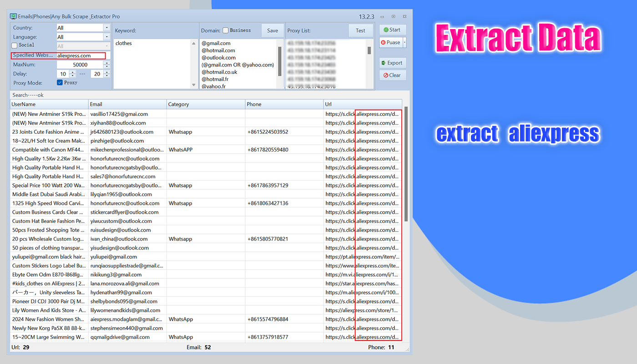Select email sales7@honorfuturecnc.com
Screen dimensions: 637x364
click(123, 177)
